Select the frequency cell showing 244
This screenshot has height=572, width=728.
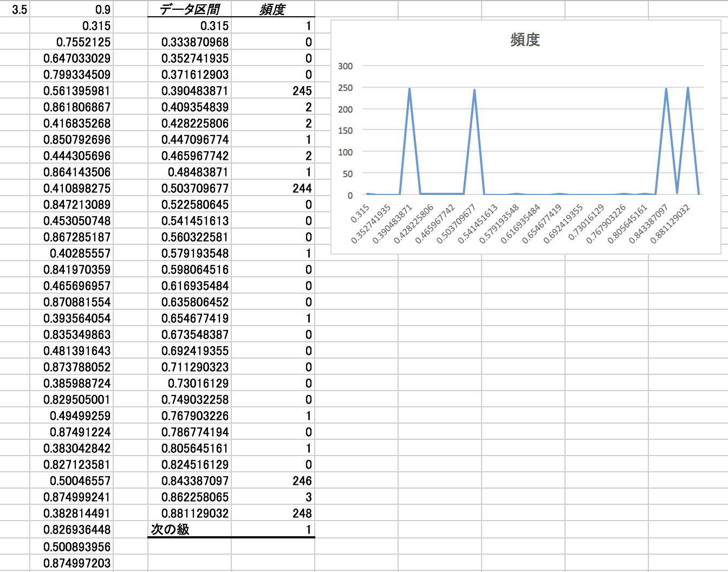click(x=273, y=188)
